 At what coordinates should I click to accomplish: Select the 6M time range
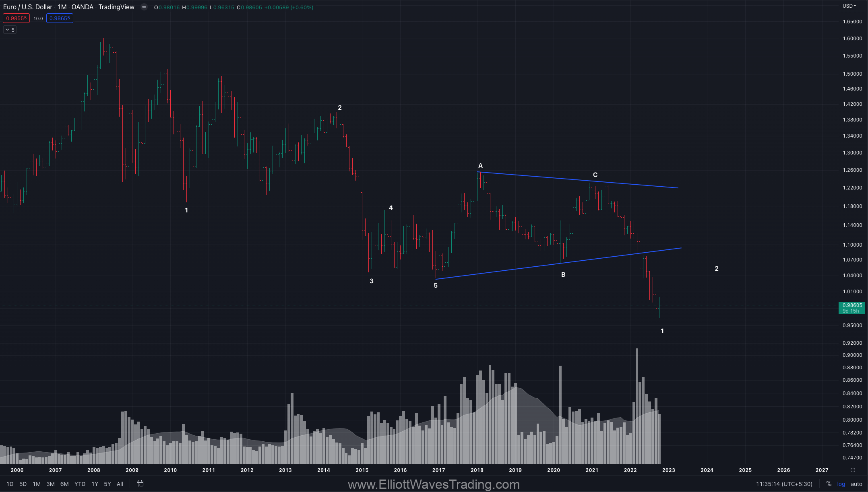click(x=64, y=484)
